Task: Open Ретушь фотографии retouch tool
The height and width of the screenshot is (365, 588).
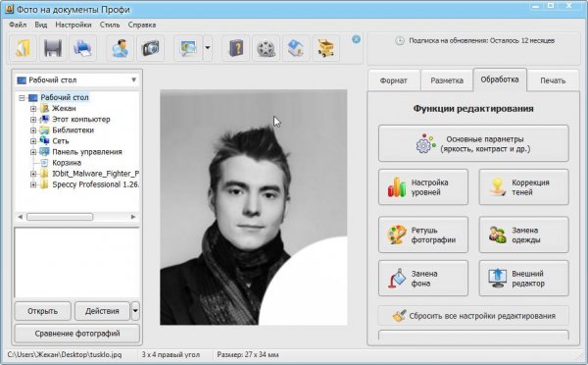Action: (x=423, y=235)
